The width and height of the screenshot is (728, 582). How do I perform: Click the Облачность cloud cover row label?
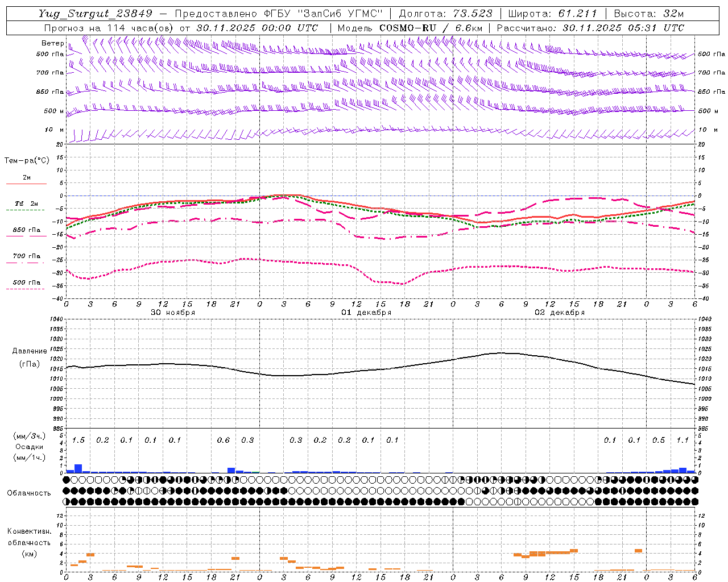coord(29,493)
